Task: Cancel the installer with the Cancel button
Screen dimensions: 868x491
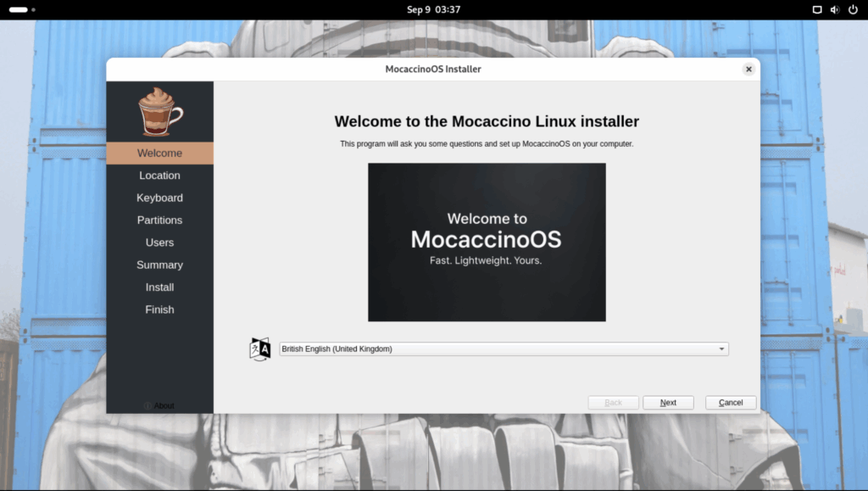Action: (x=730, y=403)
